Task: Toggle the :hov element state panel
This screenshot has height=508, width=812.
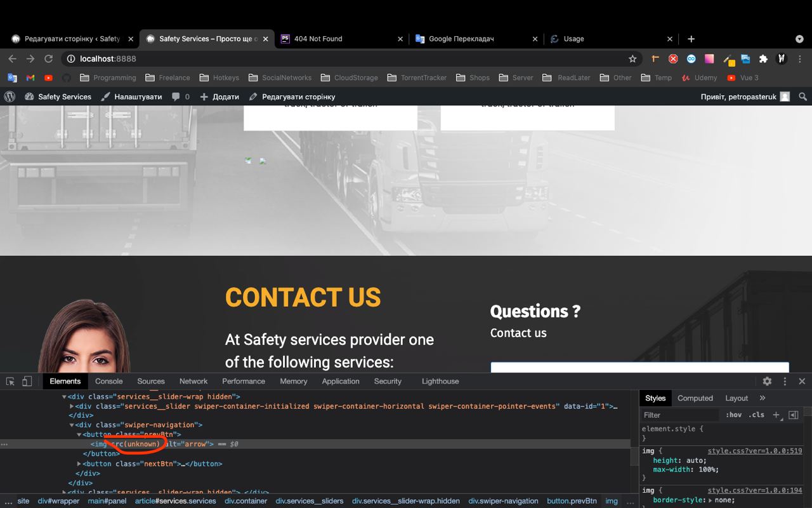Action: [x=733, y=415]
